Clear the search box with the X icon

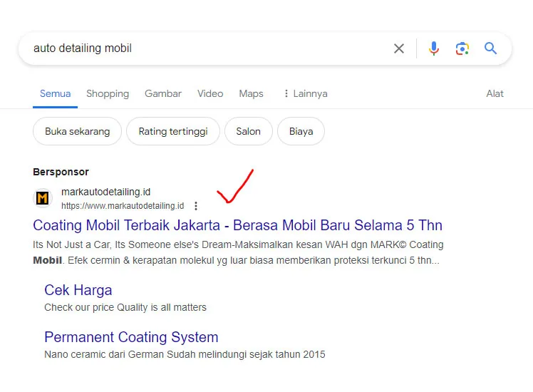pyautogui.click(x=399, y=48)
